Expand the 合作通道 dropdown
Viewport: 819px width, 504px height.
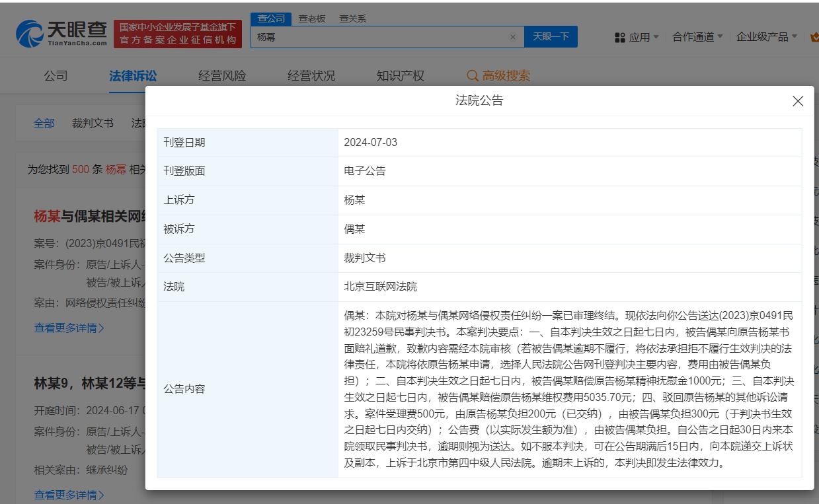693,37
